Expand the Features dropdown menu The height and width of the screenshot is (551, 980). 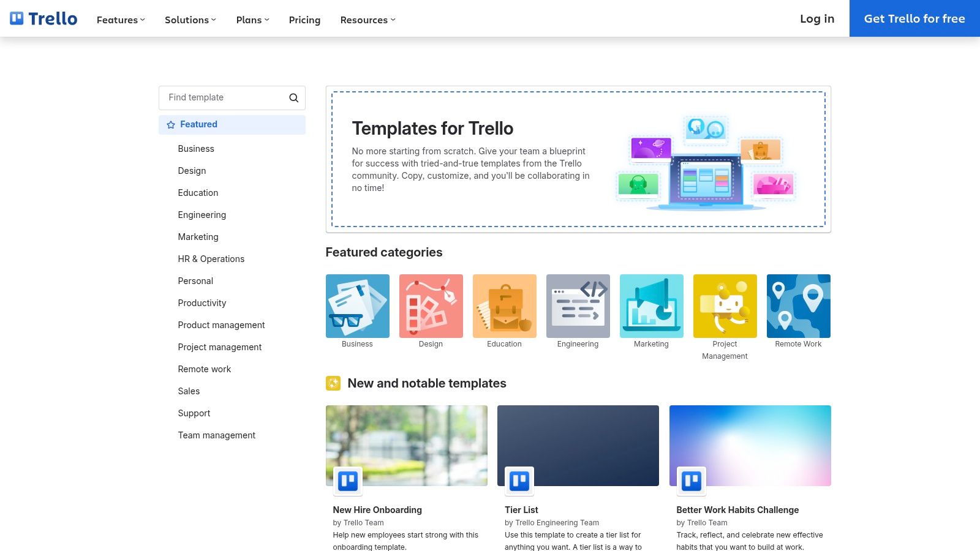pos(120,20)
